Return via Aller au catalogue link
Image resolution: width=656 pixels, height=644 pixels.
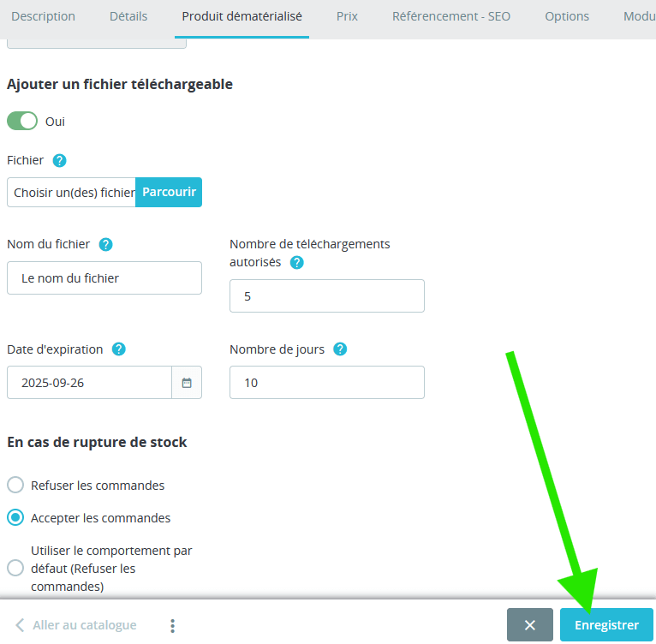(75, 625)
